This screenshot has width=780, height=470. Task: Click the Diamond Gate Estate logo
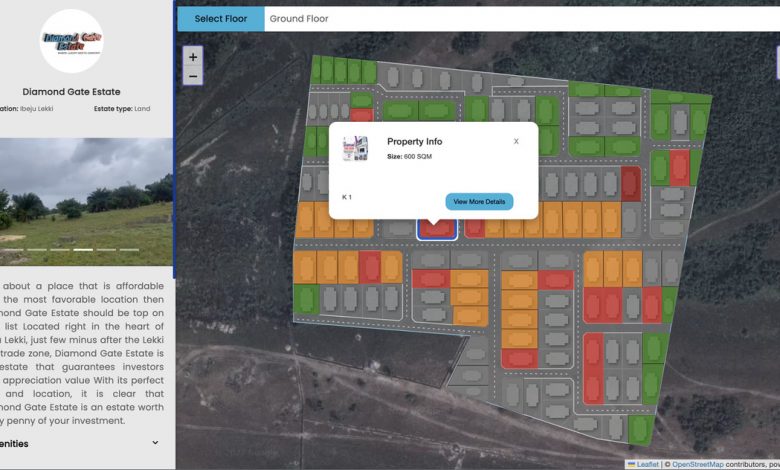coord(71,41)
